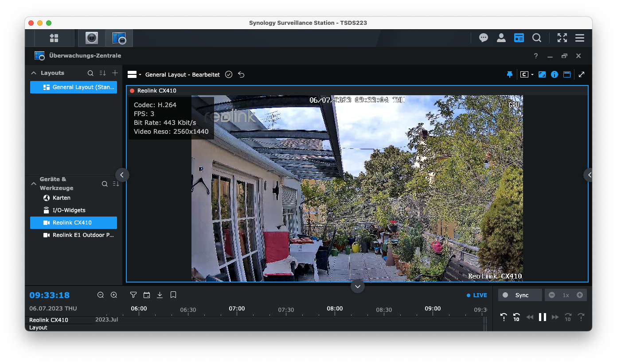617x364 pixels.
Task: Open the notifications chat bubble icon
Action: click(x=484, y=38)
